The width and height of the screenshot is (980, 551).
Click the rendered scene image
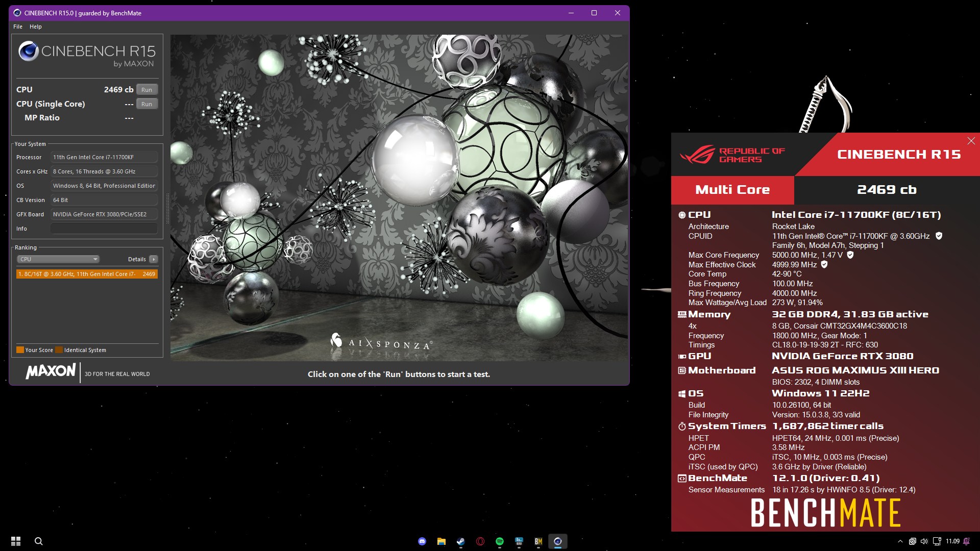(399, 198)
